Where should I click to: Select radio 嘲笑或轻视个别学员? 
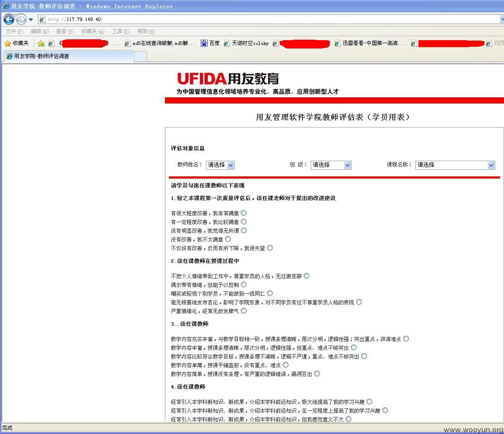[x=270, y=293]
